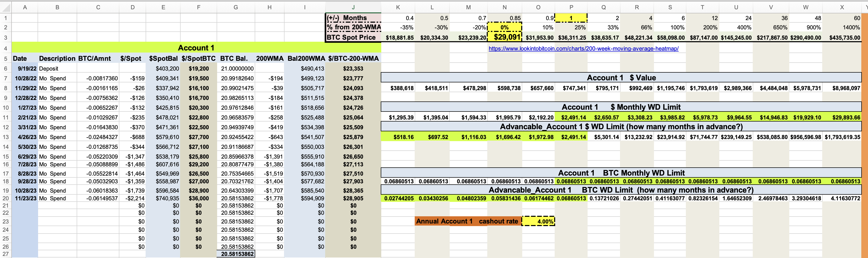This screenshot has width=868, height=258.
Task: Click the -0.05522814 BTC amount cell
Action: coord(98,173)
